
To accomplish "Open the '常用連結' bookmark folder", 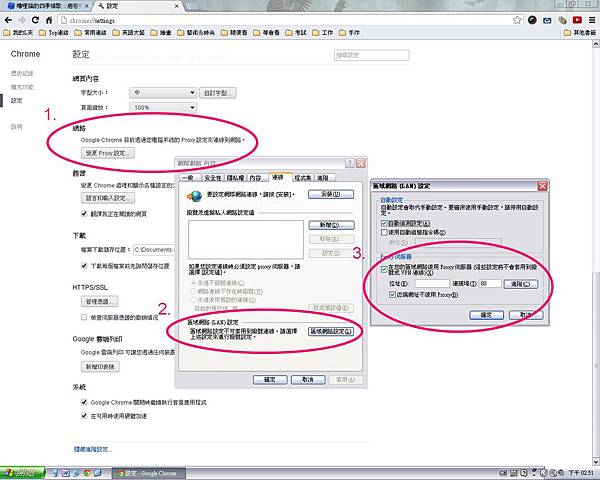I will pyautogui.click(x=91, y=33).
